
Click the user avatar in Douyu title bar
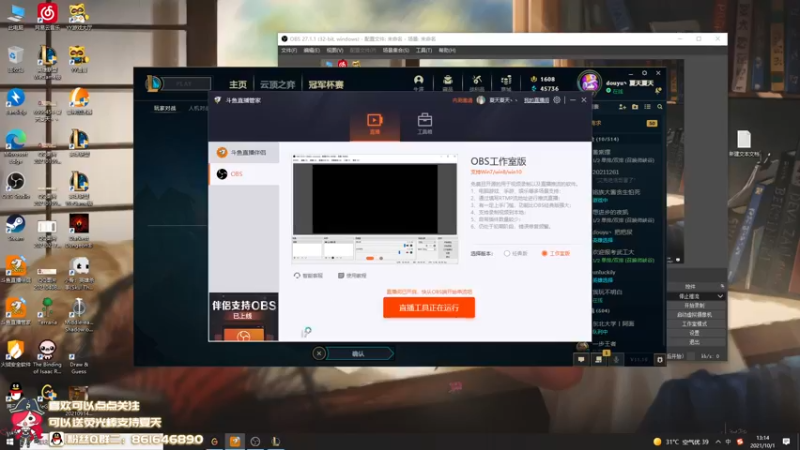481,100
